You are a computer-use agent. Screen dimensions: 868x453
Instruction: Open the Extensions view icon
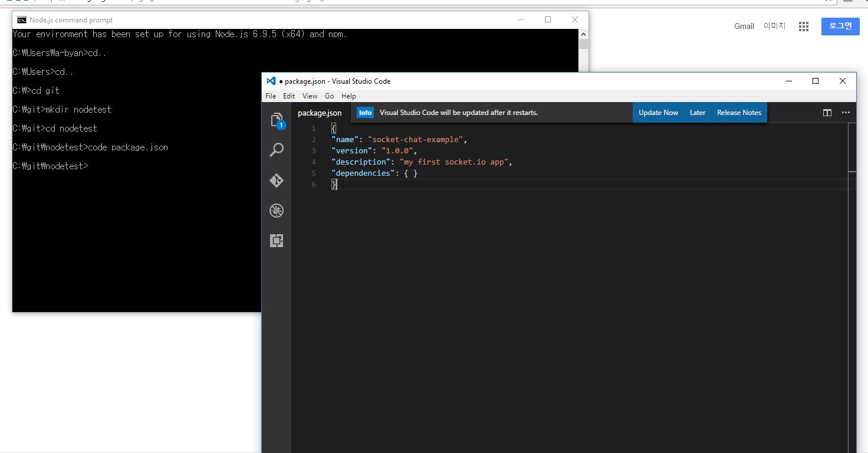[277, 241]
